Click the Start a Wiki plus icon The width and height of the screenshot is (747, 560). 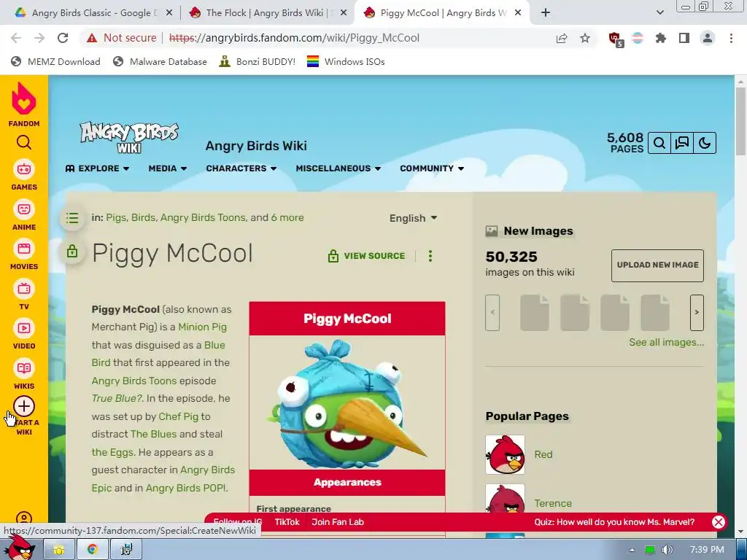click(x=24, y=406)
